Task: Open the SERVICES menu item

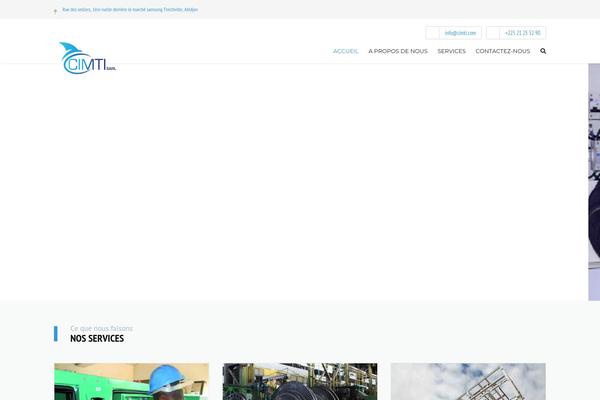Action: 452,51
